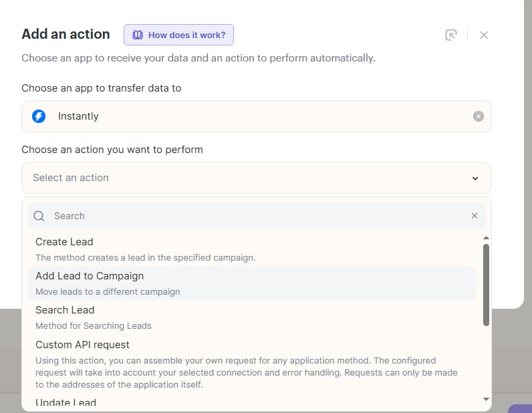The image size is (532, 413).
Task: Click 'Choose an app to transfer data to' label
Action: [x=101, y=88]
